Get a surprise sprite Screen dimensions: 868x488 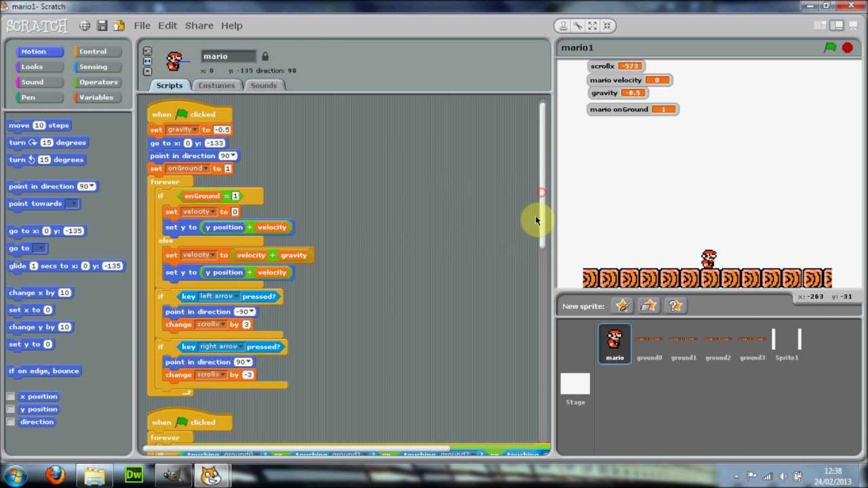click(675, 306)
